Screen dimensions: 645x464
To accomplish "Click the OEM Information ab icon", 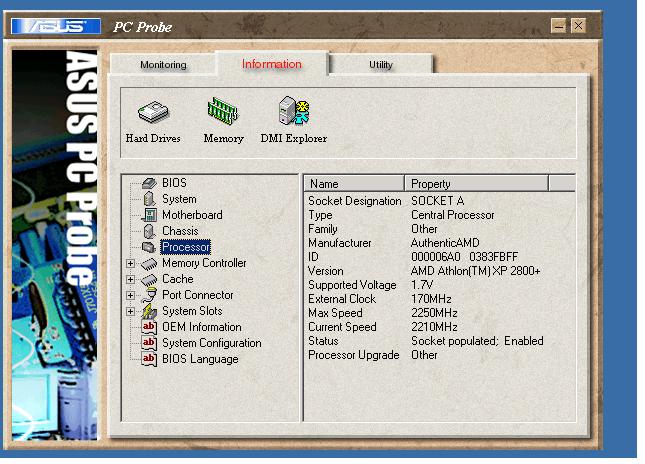I will click(149, 327).
